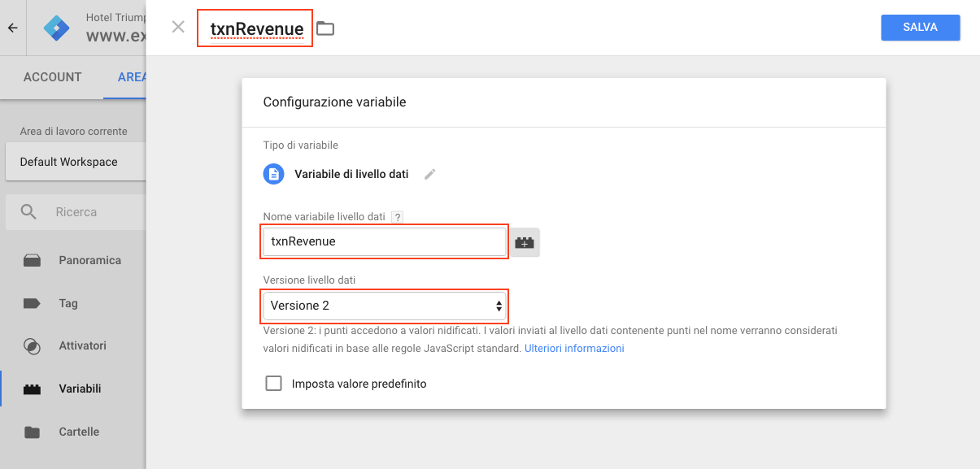Edit variable type with pencil icon
The image size is (980, 469).
(x=430, y=174)
